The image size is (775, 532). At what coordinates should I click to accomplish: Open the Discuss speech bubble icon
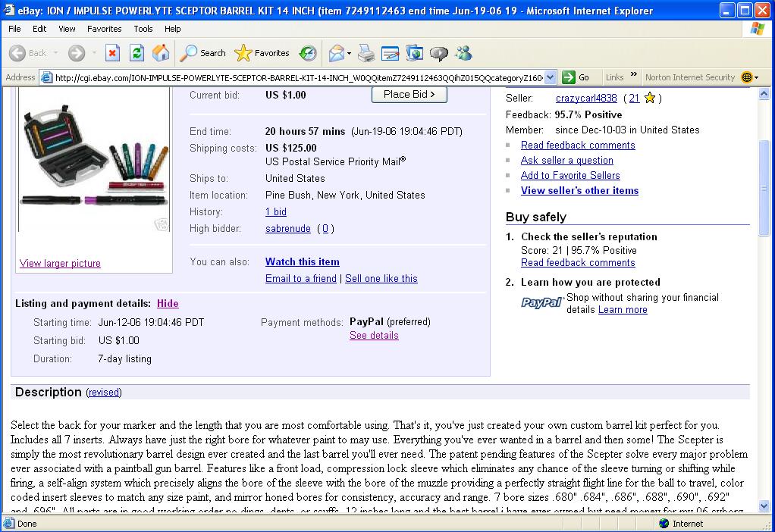438,53
